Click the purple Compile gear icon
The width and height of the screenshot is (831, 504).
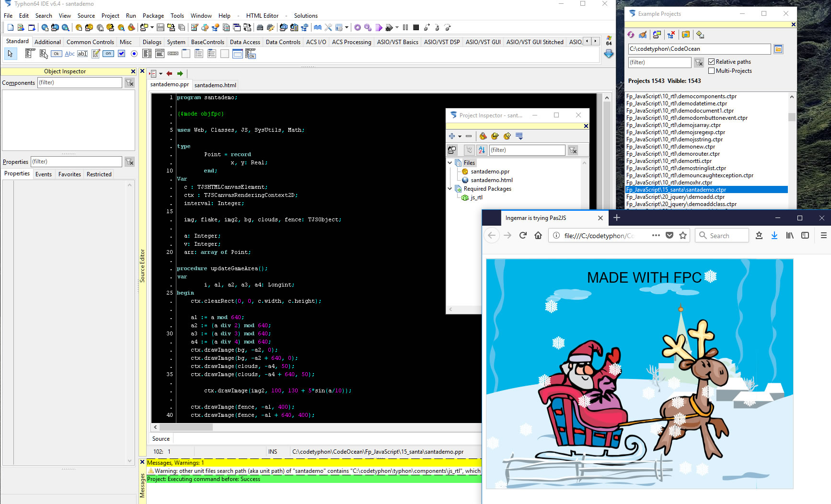point(358,28)
